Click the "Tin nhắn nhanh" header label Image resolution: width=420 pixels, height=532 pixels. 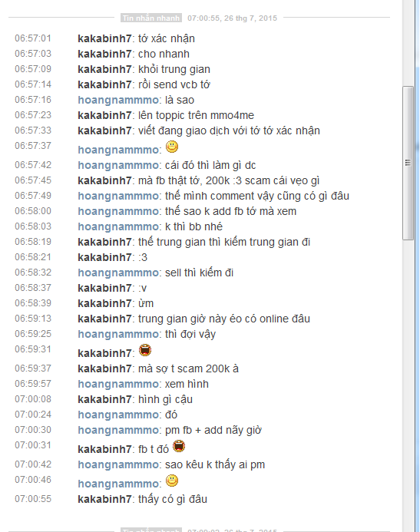click(x=151, y=18)
